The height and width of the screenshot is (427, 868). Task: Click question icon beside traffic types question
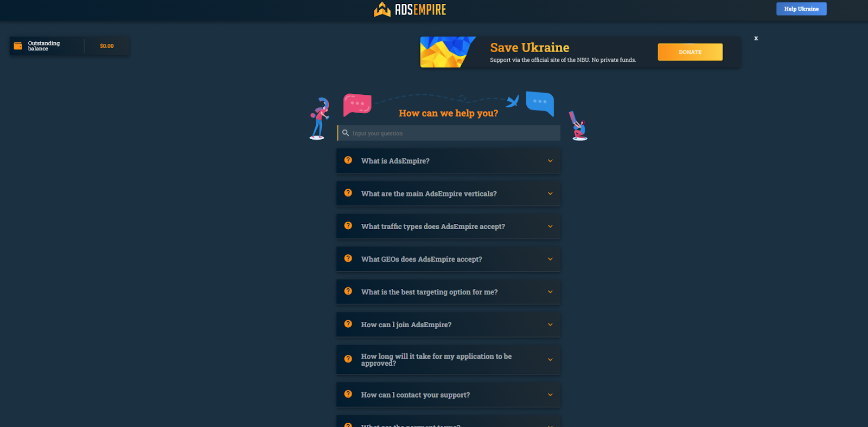348,226
